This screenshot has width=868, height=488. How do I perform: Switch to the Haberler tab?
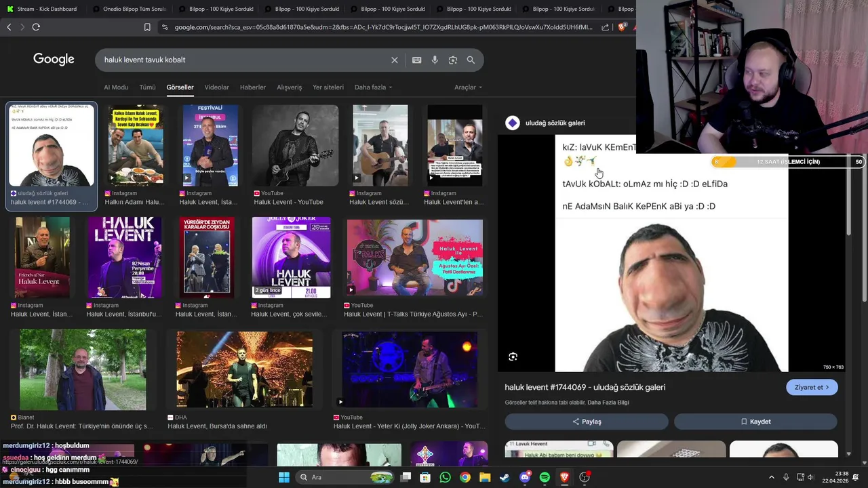click(x=253, y=87)
